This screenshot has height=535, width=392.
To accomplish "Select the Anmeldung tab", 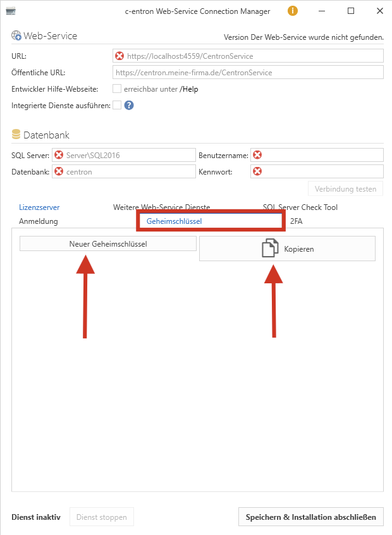I will [39, 221].
